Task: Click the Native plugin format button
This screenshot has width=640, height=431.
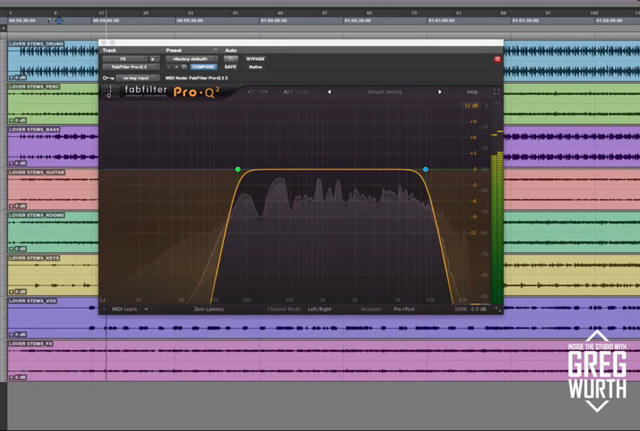Action: click(x=256, y=67)
